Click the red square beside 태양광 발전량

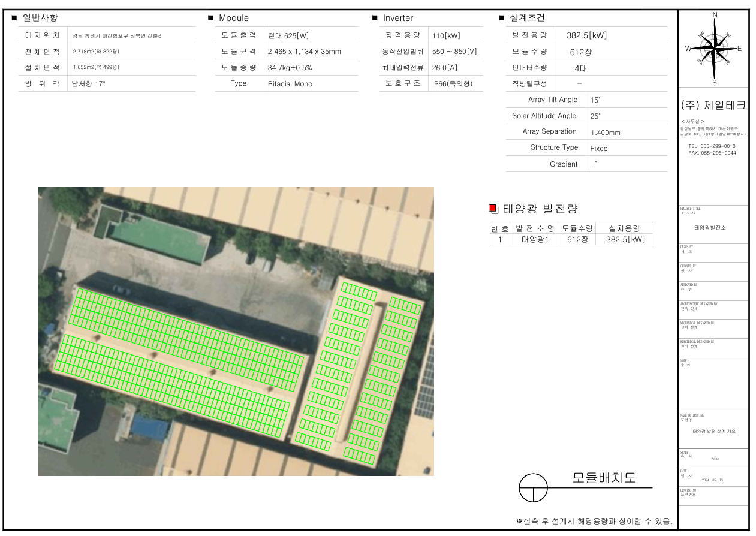coord(493,209)
